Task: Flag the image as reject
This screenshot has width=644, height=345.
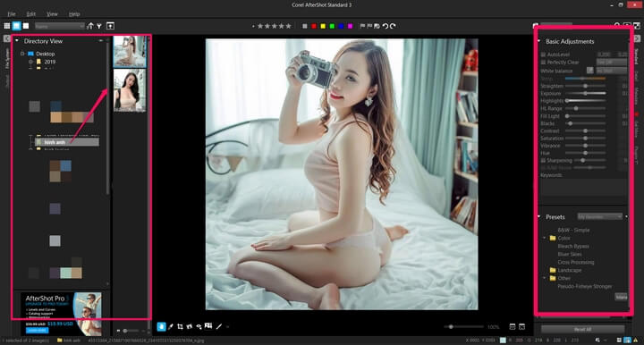Action: (369, 26)
